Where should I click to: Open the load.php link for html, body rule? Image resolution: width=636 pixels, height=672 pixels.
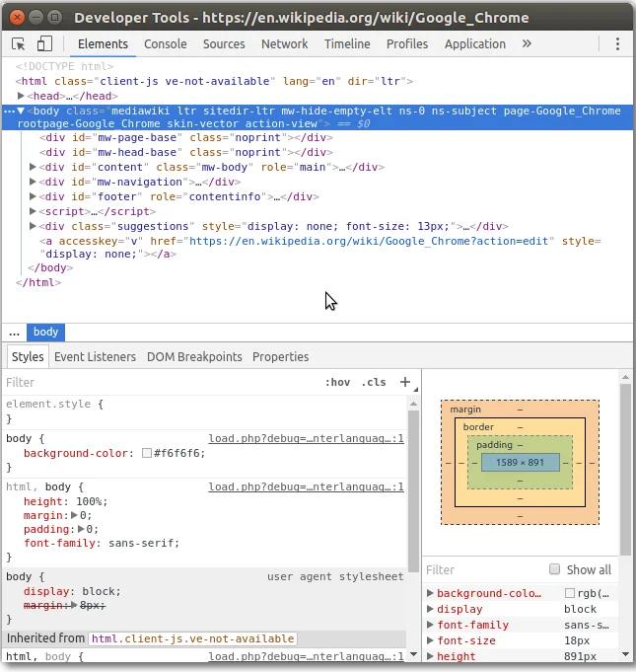click(x=306, y=486)
